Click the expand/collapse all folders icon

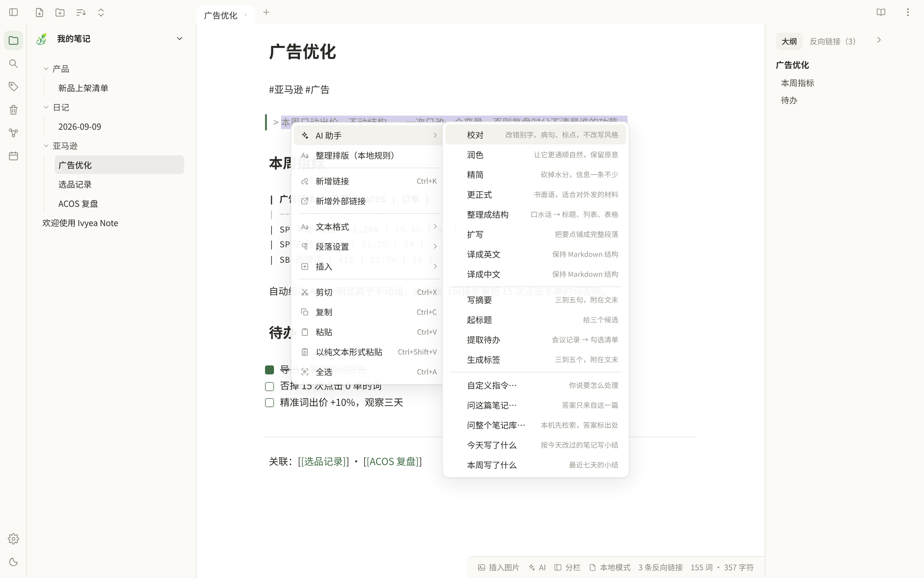(101, 12)
